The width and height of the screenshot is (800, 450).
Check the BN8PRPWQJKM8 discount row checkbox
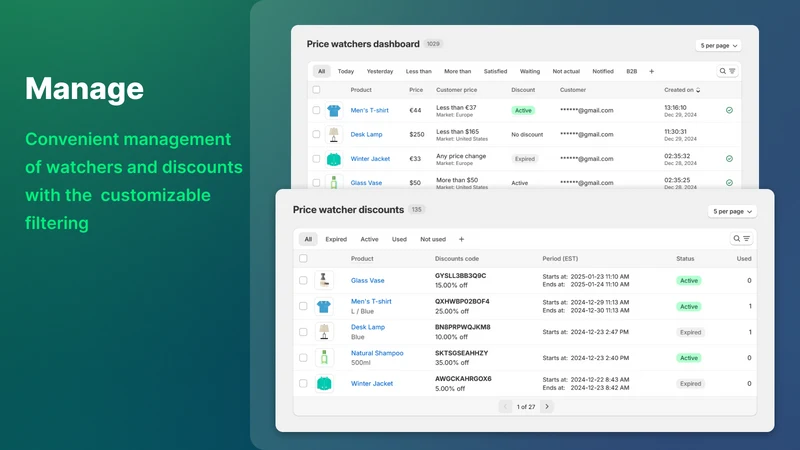(x=303, y=332)
